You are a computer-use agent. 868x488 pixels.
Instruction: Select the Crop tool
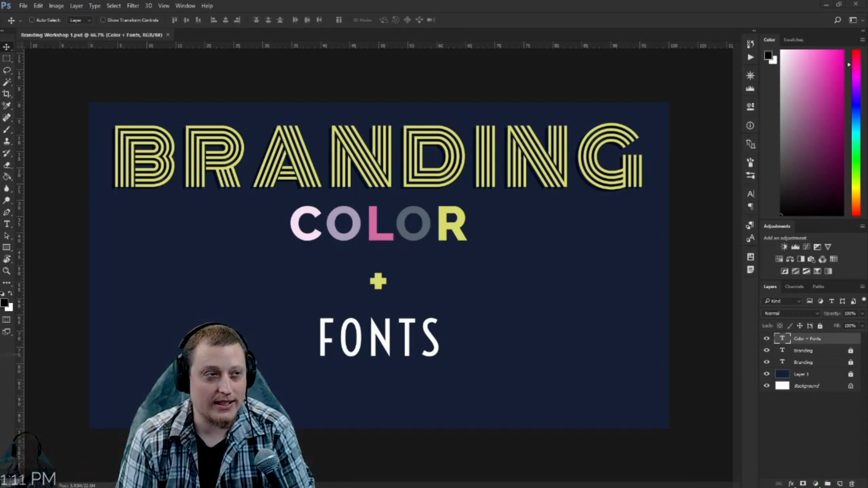[6, 94]
